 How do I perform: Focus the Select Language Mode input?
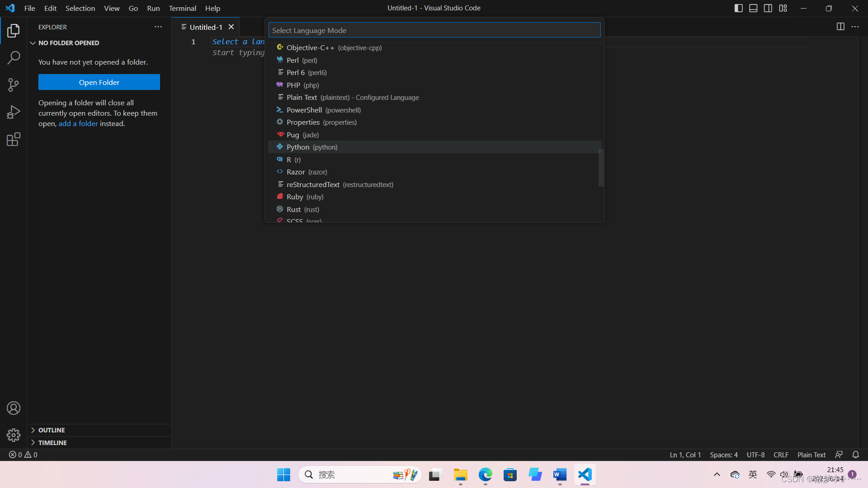click(x=434, y=30)
